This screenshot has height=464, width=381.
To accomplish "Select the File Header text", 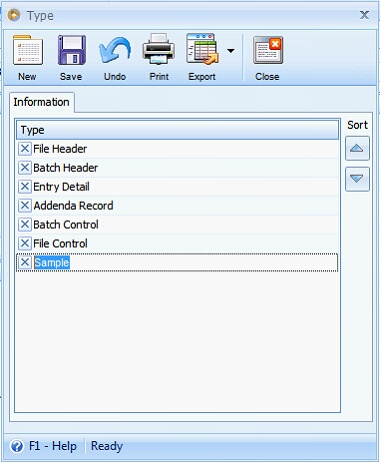I will click(60, 149).
